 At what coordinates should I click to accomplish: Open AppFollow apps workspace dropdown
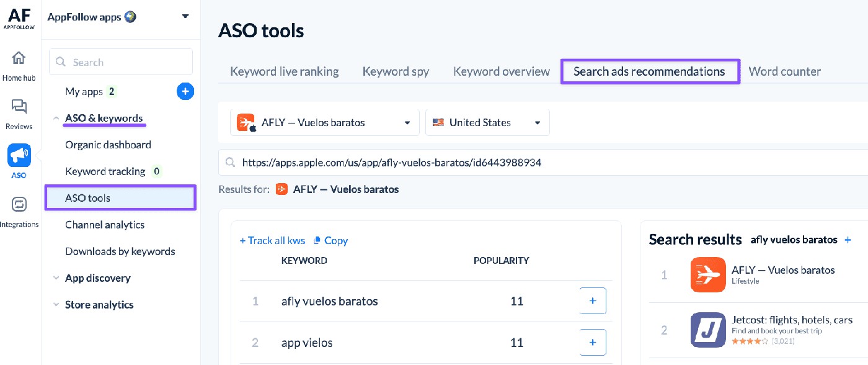click(185, 17)
